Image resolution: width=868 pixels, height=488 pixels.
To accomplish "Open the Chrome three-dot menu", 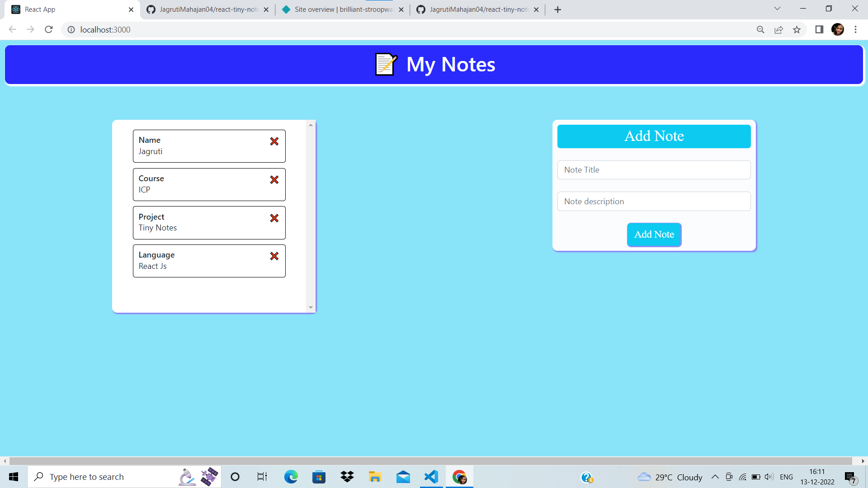I will (x=855, y=30).
